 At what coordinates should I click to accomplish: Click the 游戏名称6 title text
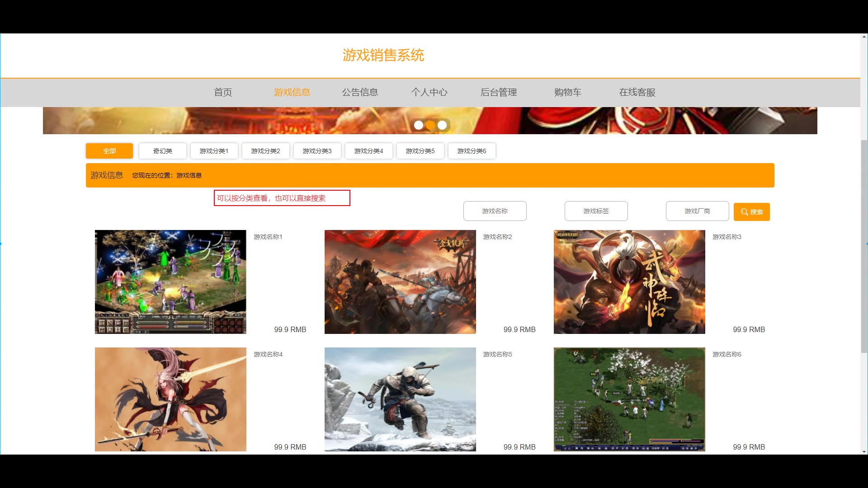[x=727, y=354]
